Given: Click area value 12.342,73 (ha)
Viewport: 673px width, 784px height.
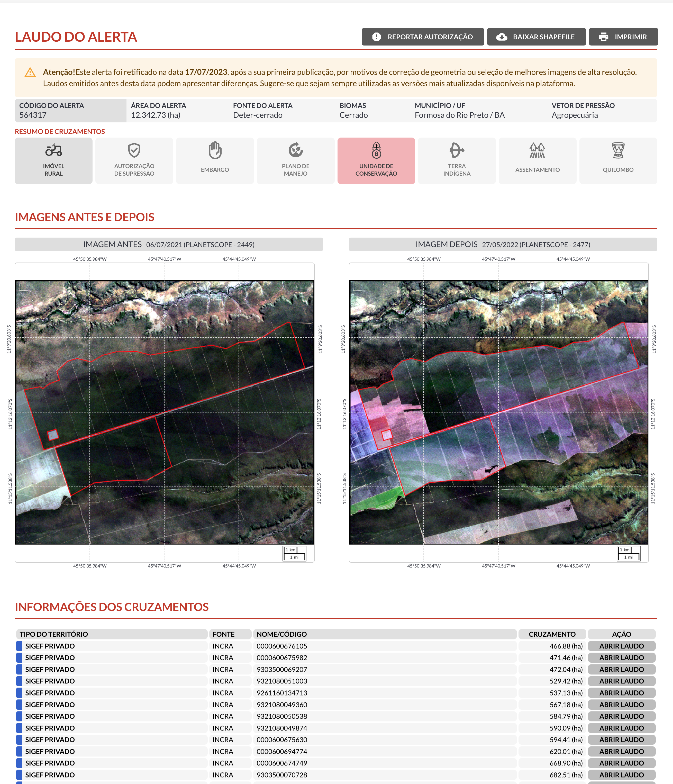Looking at the screenshot, I should click(x=156, y=115).
